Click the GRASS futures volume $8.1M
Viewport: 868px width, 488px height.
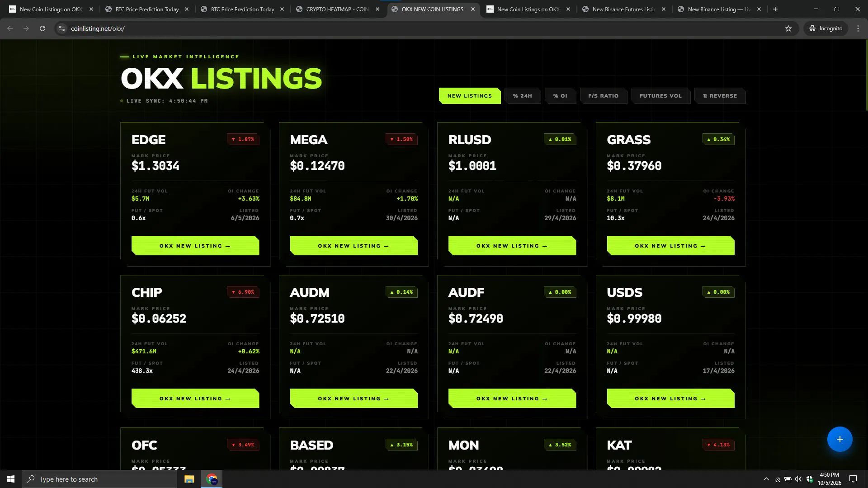616,198
